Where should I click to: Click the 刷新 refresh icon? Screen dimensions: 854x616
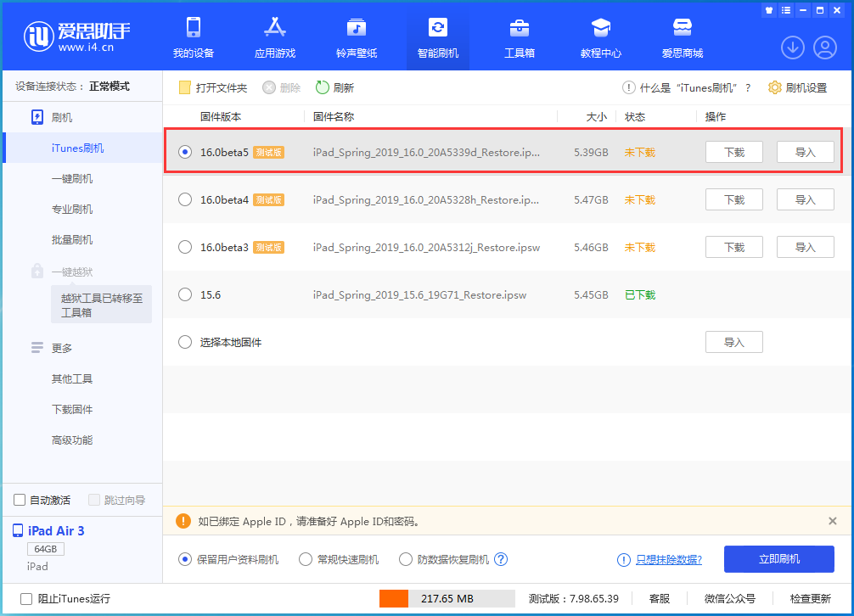click(322, 87)
